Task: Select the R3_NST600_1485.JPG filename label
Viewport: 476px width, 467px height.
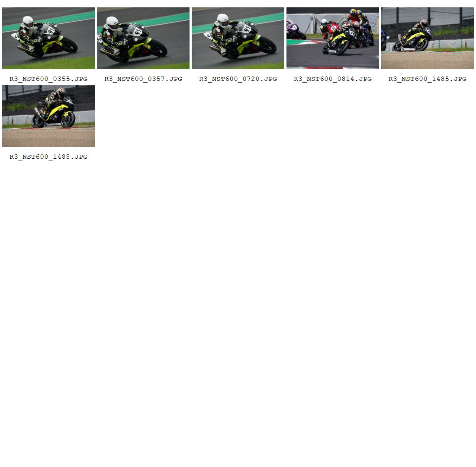Action: 428,79
